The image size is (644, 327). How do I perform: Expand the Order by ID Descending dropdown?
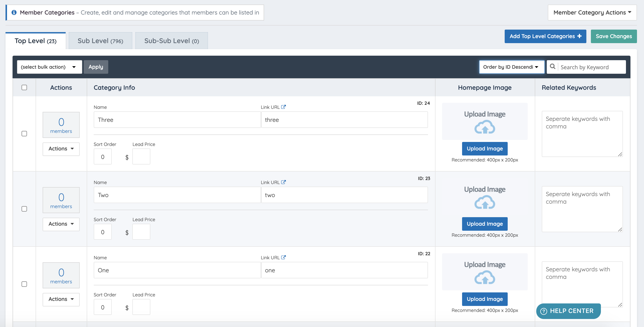pyautogui.click(x=511, y=67)
